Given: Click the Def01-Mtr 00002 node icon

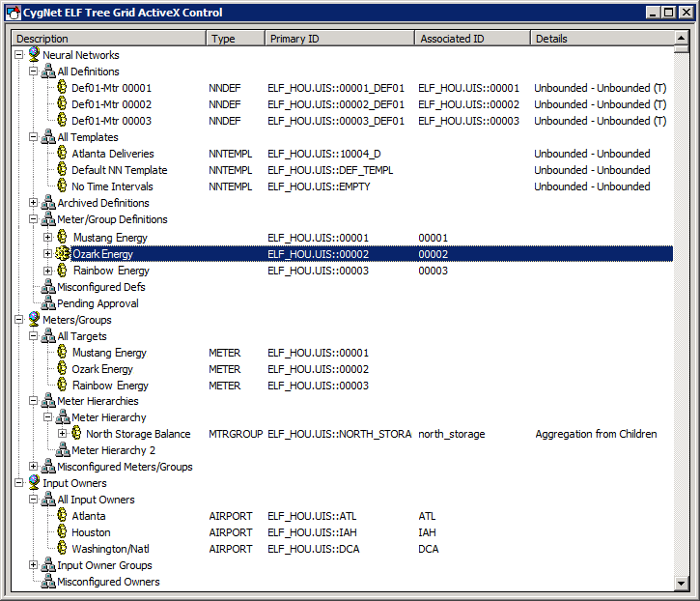Looking at the screenshot, I should pos(63,103).
